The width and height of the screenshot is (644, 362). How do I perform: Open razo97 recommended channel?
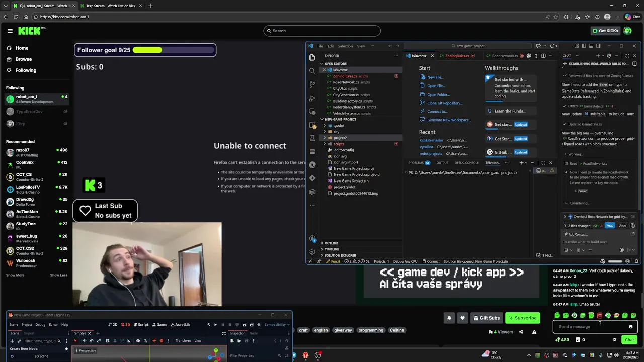37,152
